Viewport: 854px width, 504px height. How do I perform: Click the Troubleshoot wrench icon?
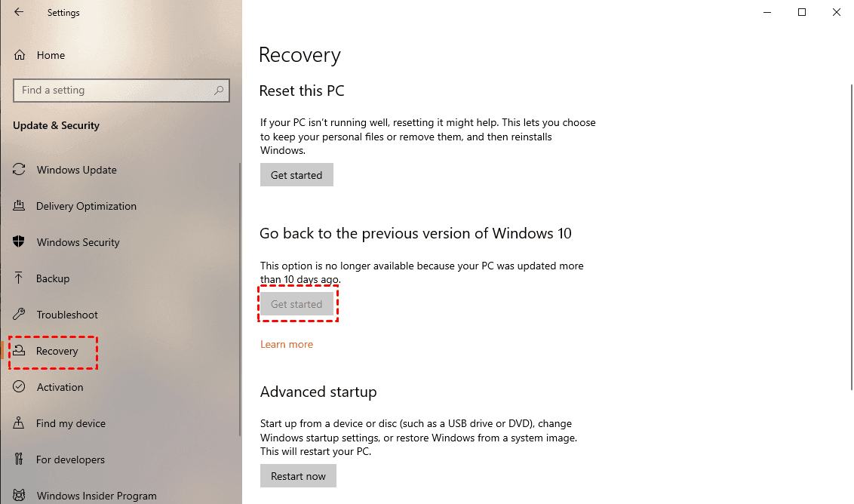pyautogui.click(x=20, y=315)
